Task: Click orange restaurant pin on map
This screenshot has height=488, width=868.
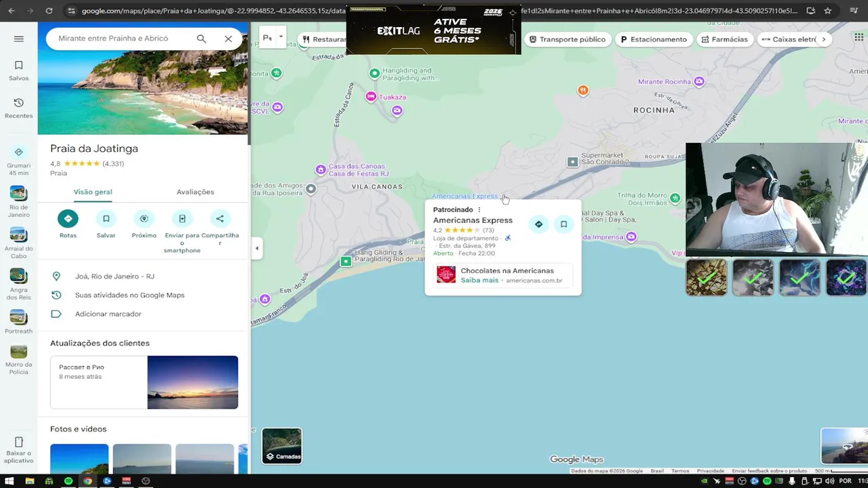Action: click(x=583, y=90)
